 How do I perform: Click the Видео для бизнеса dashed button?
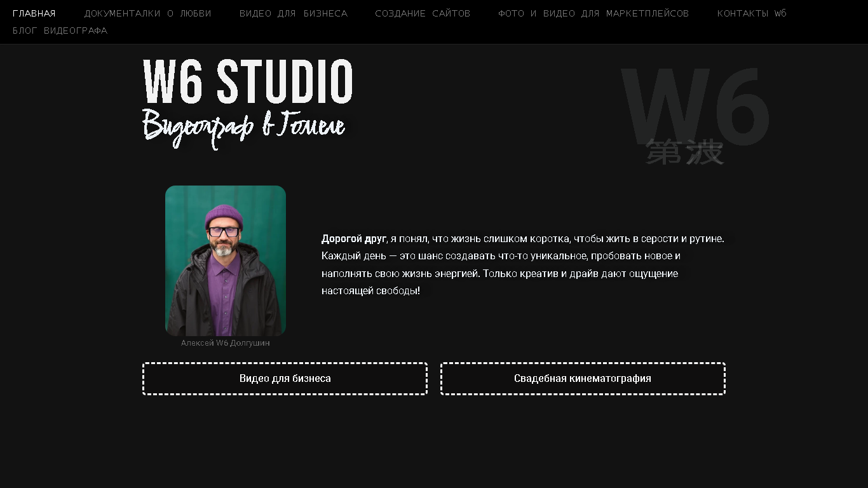tap(285, 379)
